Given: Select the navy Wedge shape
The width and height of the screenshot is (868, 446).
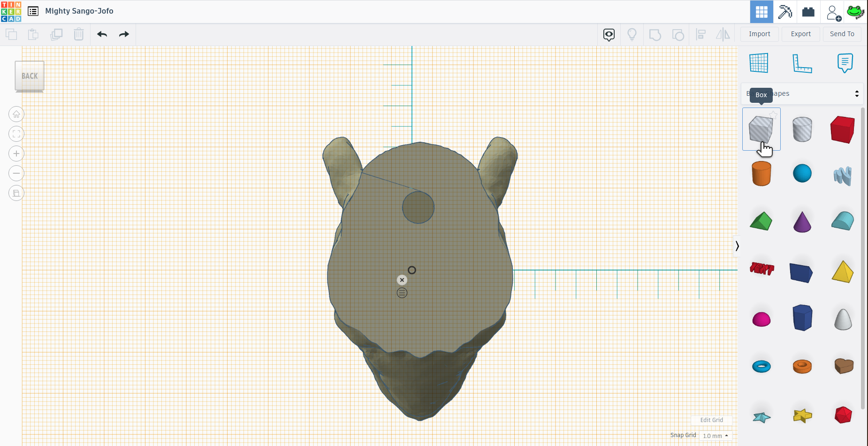Looking at the screenshot, I should click(801, 273).
